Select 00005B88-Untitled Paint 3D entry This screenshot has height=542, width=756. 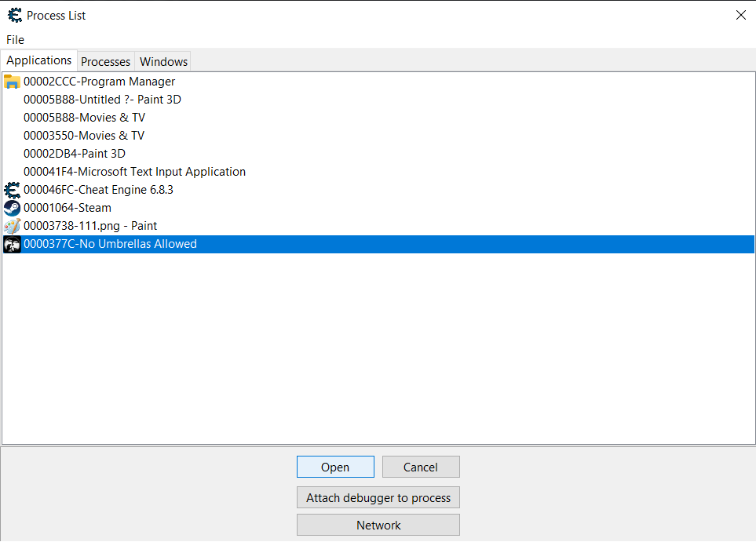coord(102,100)
